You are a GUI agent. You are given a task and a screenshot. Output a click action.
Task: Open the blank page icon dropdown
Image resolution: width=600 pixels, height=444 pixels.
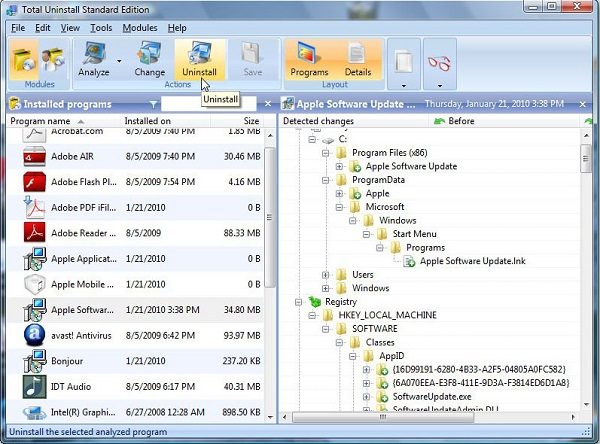pyautogui.click(x=404, y=64)
